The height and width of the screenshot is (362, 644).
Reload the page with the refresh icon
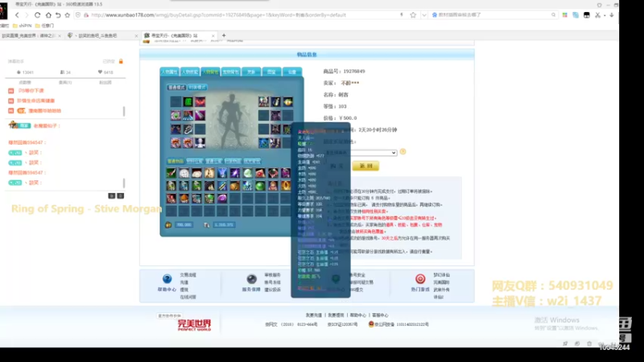click(37, 14)
